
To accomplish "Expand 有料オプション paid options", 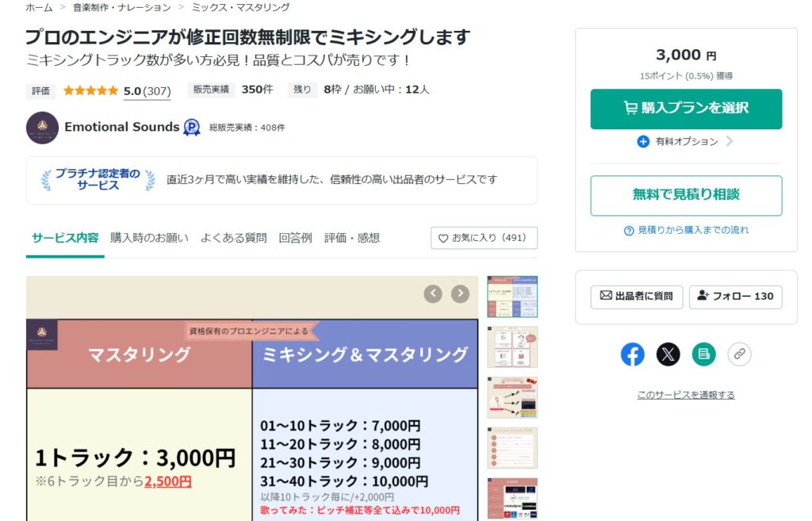I will 686,141.
